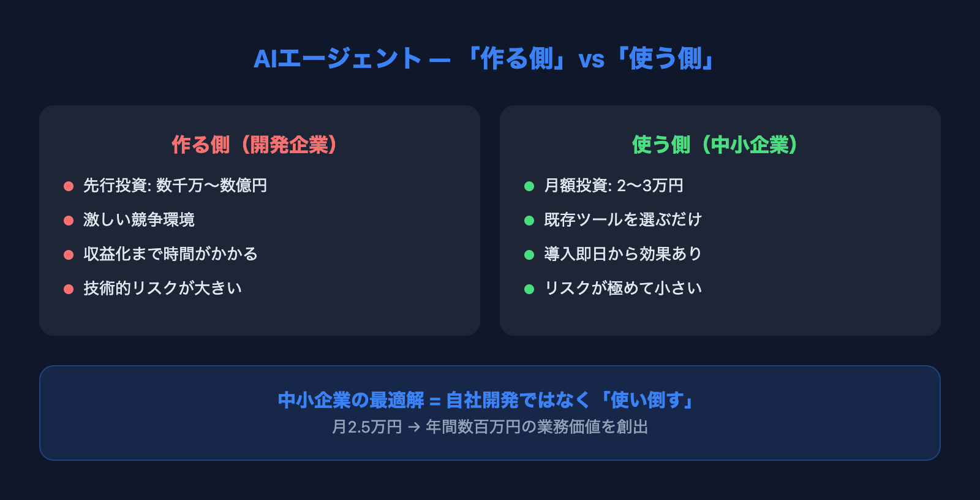
Task: Click the red bullet beside "技術的リスクが大きい"
Action: (x=69, y=289)
